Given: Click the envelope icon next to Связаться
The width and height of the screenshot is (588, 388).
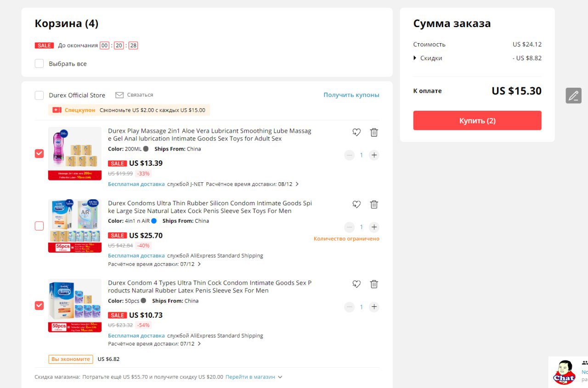Looking at the screenshot, I should tap(119, 95).
